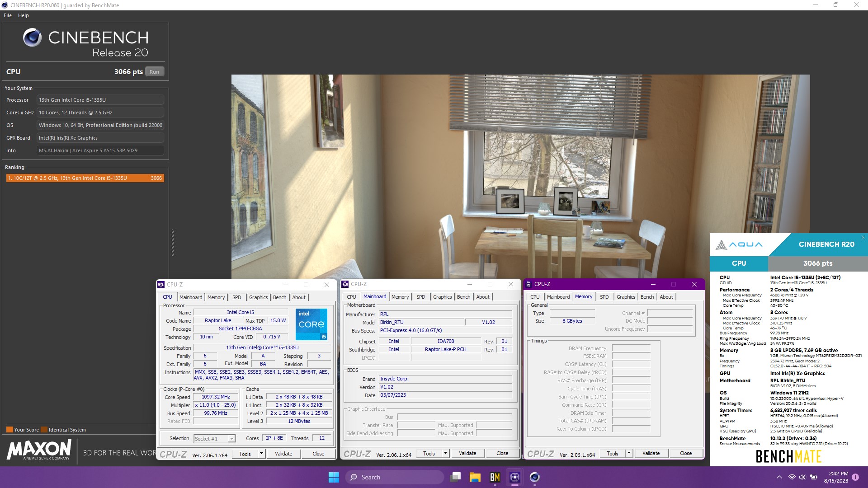The width and height of the screenshot is (868, 488).
Task: Open SPD tab in first CPU-Z window
Action: [x=237, y=297]
